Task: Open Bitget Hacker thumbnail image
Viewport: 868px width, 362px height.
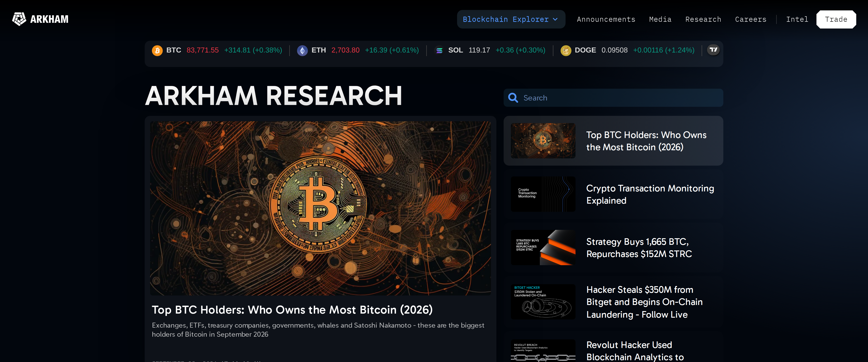Action: pyautogui.click(x=543, y=302)
